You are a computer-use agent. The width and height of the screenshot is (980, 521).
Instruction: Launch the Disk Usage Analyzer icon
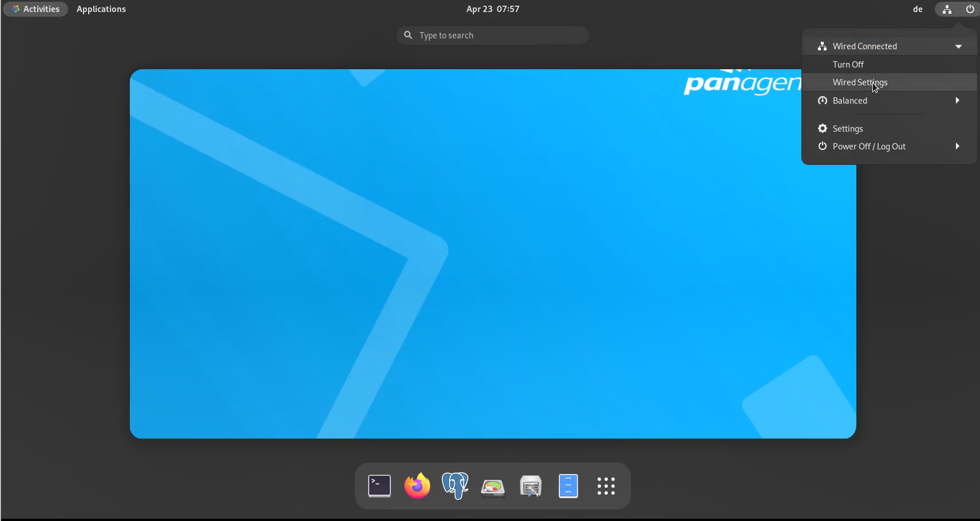coord(493,487)
